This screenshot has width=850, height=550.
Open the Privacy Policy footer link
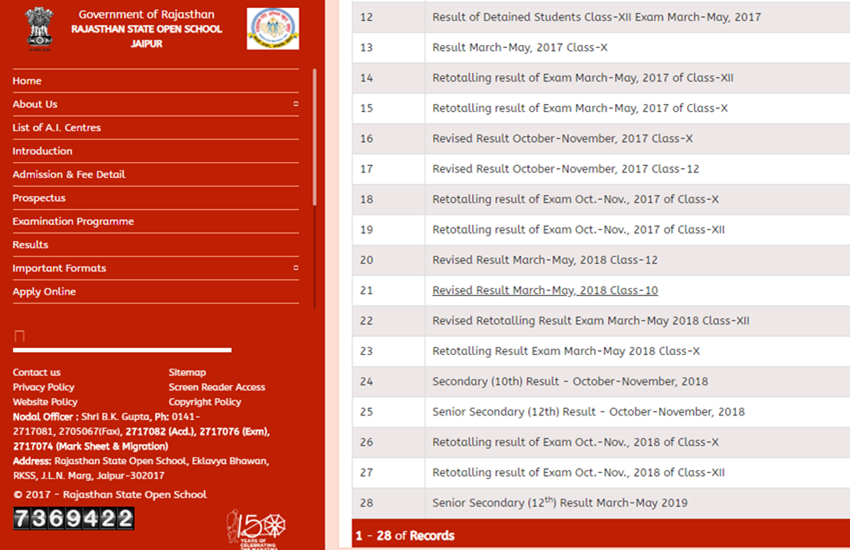[43, 387]
